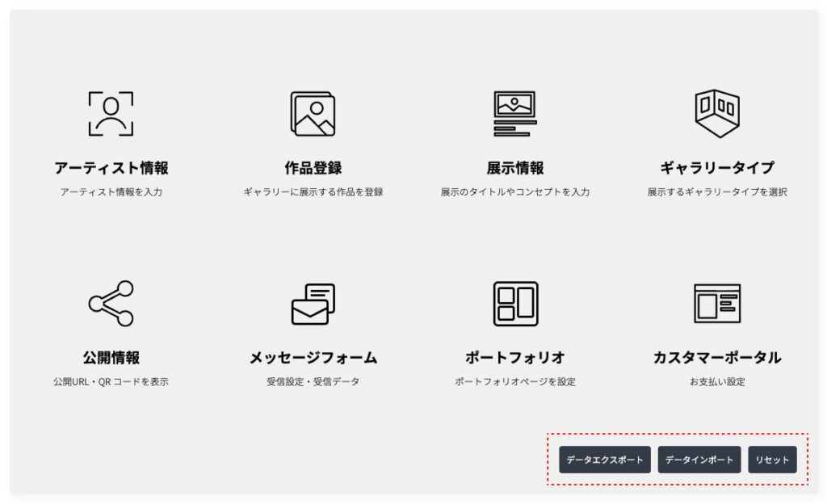Select the 作品登録 heading text
This screenshot has height=504, width=827.
313,168
